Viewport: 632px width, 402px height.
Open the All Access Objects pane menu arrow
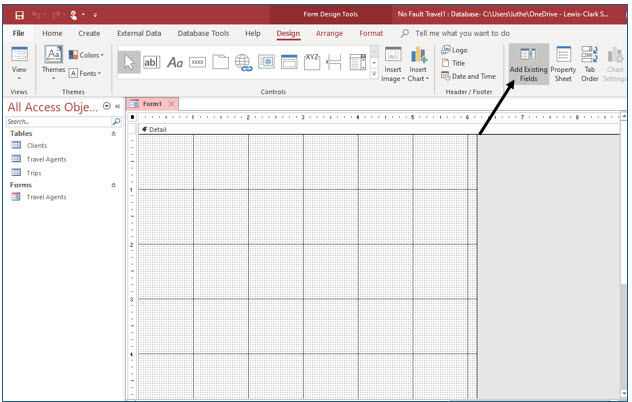coord(106,106)
